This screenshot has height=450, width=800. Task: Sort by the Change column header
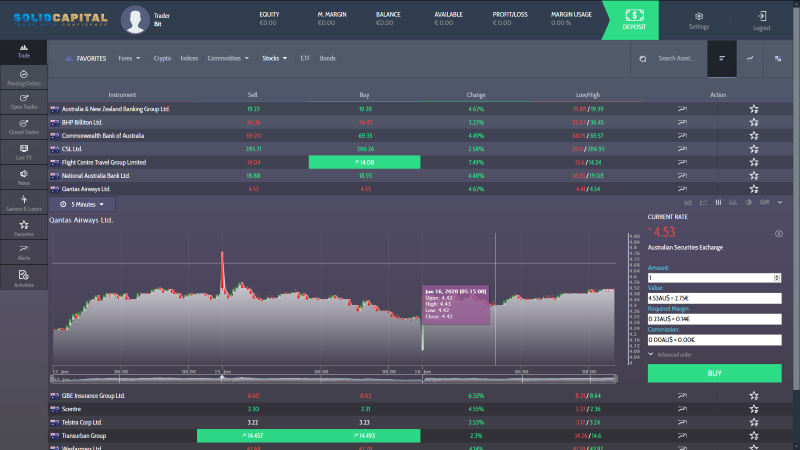[x=476, y=95]
